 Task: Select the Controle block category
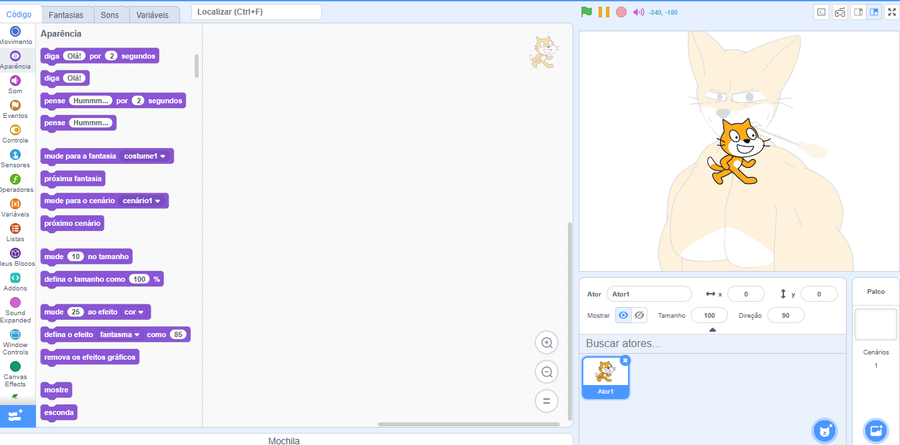[x=15, y=134]
